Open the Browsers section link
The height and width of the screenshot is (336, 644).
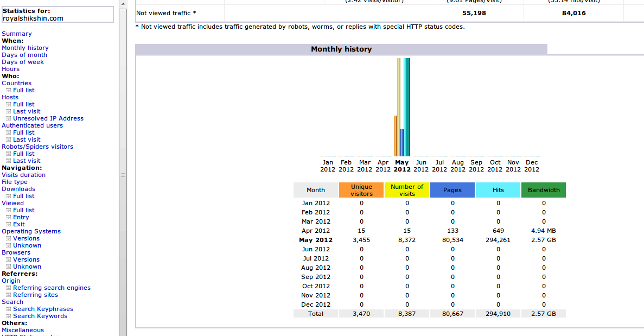pyautogui.click(x=16, y=252)
